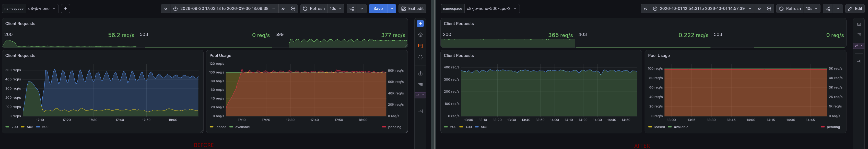This screenshot has height=149, width=868.
Task: Click the blue Add plus icon in left dashboard sidebar
Action: [420, 24]
